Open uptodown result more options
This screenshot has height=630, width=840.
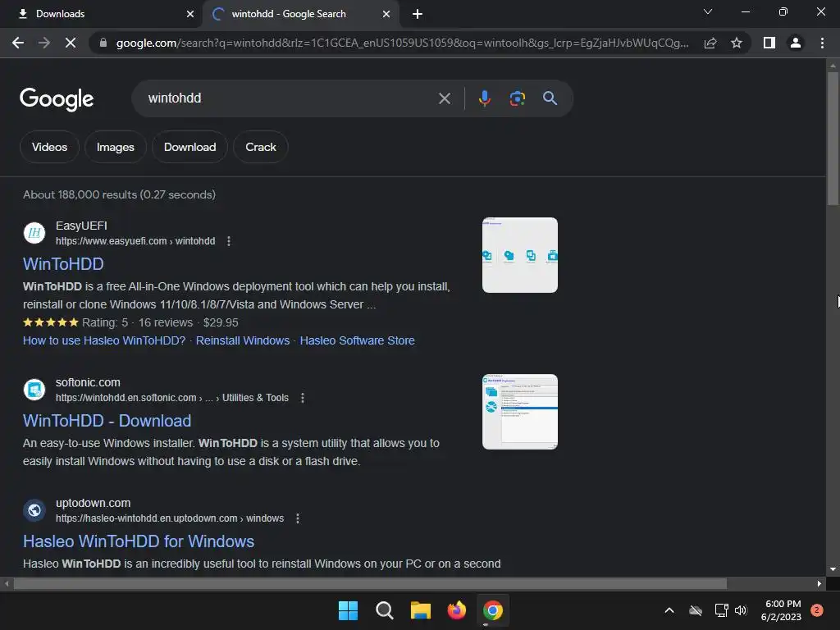(x=298, y=518)
